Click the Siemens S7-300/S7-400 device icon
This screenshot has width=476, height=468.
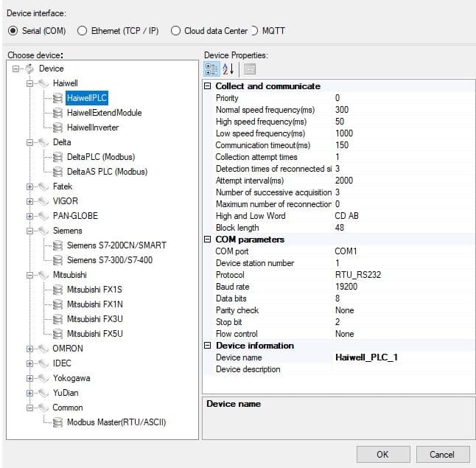click(57, 260)
